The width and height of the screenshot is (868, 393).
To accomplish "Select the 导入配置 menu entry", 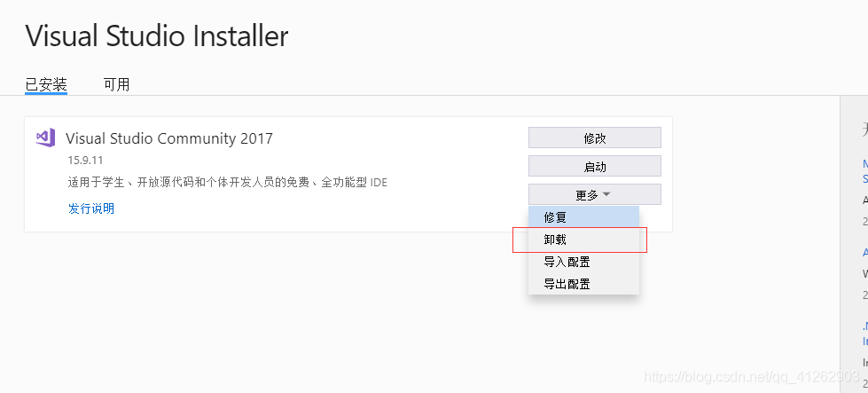I will (583, 262).
